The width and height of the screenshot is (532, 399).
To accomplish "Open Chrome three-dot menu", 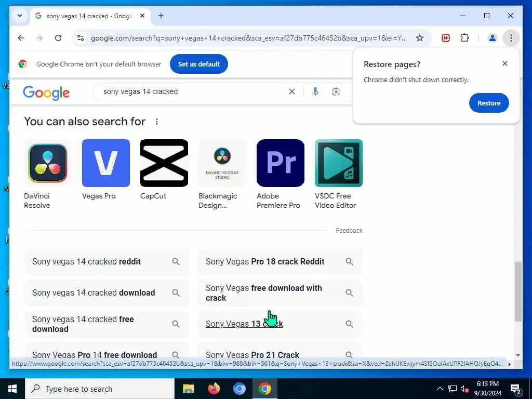I will click(511, 38).
